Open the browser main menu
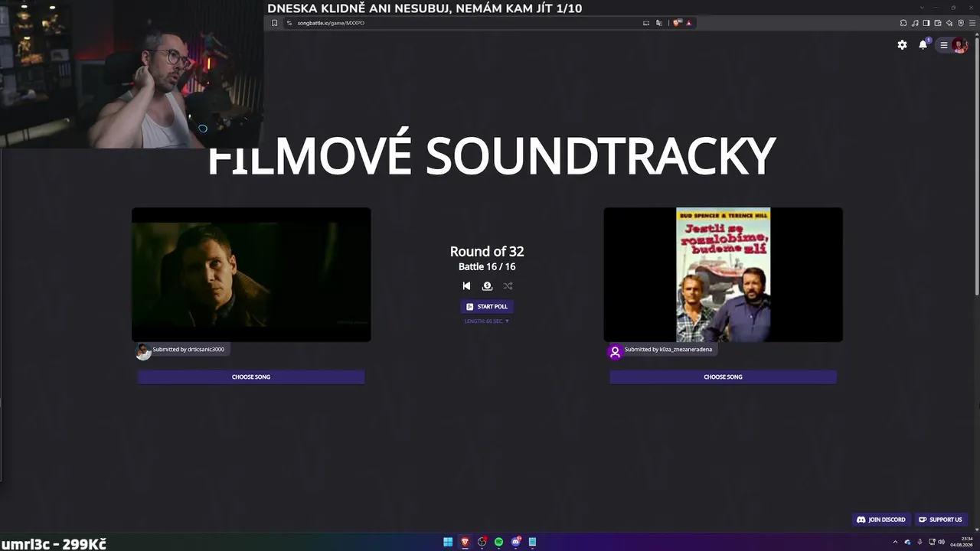 point(972,23)
